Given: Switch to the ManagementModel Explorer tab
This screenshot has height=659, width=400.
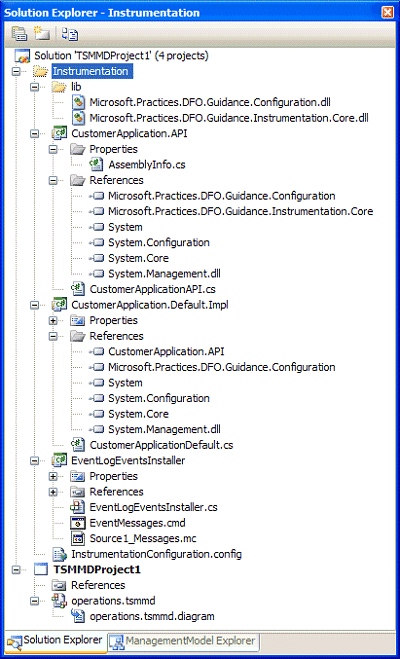Looking at the screenshot, I should [x=184, y=641].
